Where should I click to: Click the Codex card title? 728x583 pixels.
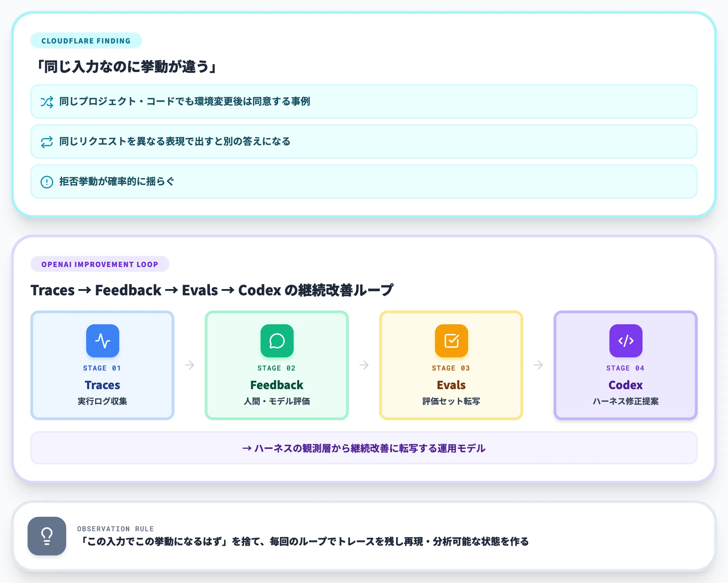point(626,385)
